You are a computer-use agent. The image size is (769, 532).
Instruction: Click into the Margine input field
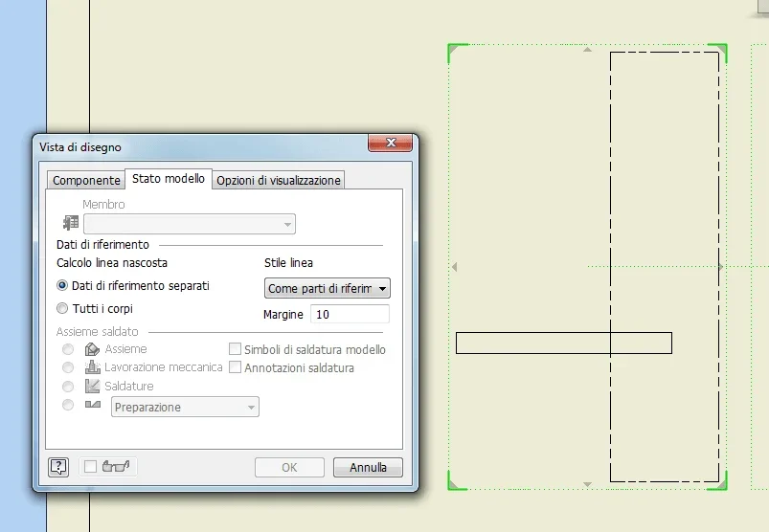pos(351,314)
